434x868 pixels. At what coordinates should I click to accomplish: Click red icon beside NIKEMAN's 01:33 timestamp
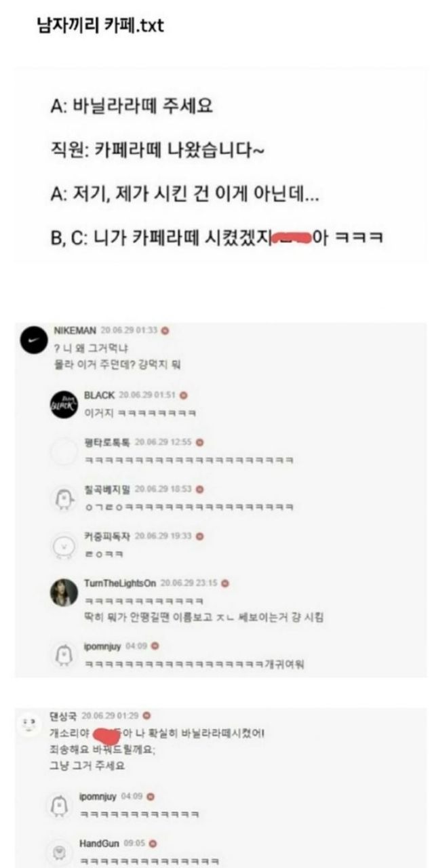click(x=165, y=330)
